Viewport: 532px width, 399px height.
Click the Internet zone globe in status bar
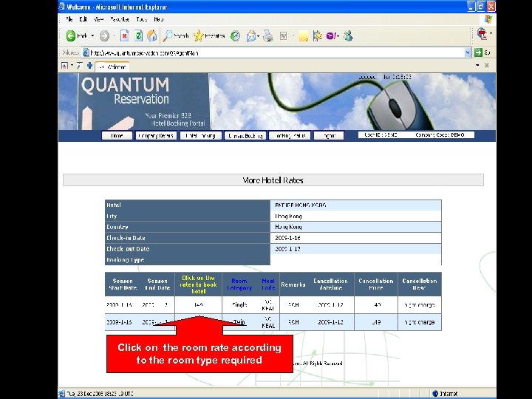click(x=435, y=394)
